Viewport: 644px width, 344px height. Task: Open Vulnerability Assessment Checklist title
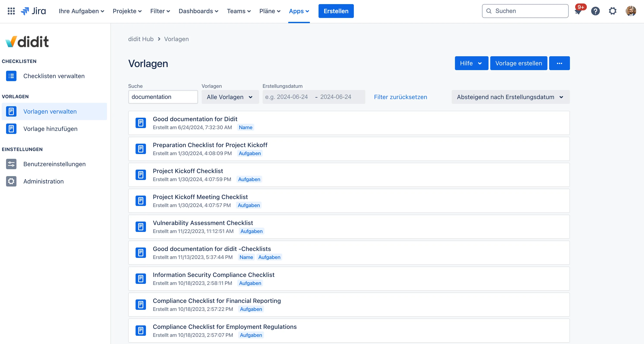point(203,223)
